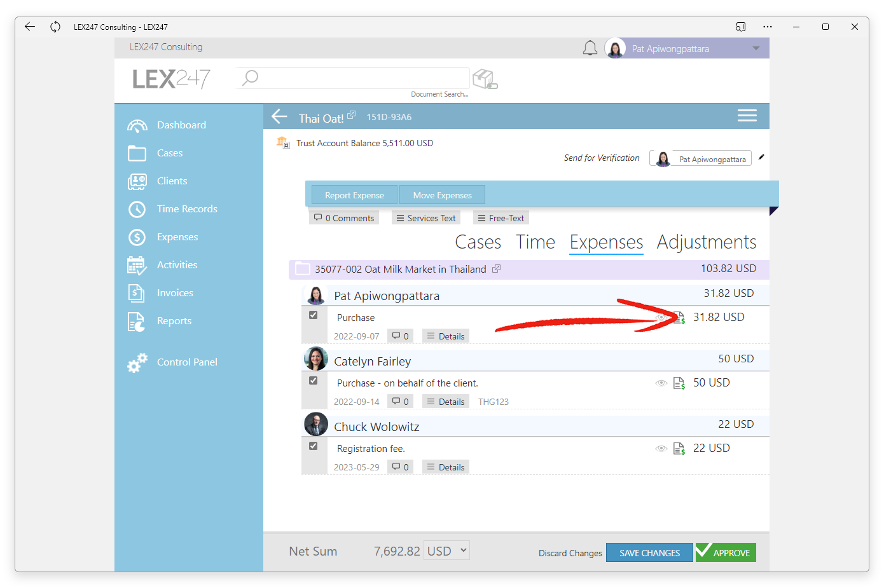Click the browser back arrow in title bar
This screenshot has width=884, height=588.
pos(30,27)
